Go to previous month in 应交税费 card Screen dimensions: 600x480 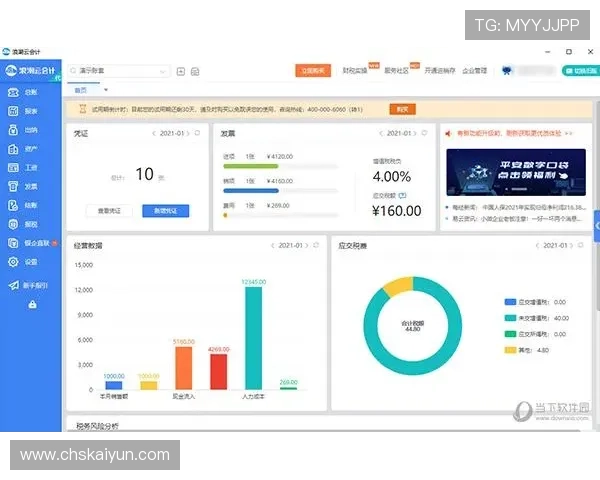pyautogui.click(x=538, y=246)
